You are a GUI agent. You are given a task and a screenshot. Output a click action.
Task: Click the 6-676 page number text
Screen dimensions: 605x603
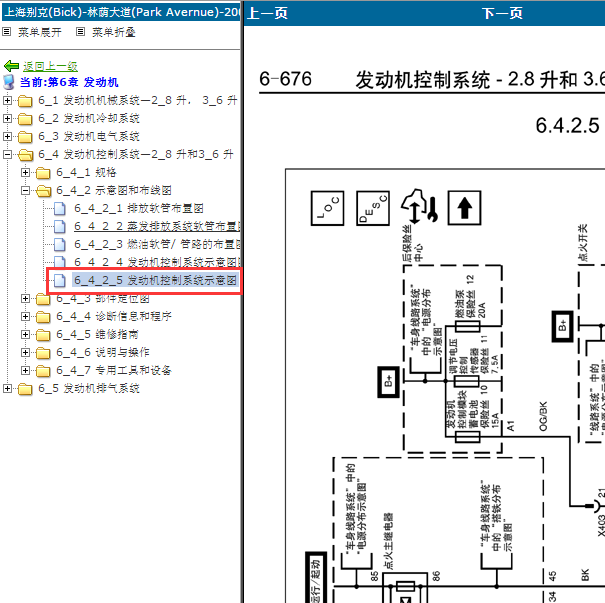click(285, 79)
